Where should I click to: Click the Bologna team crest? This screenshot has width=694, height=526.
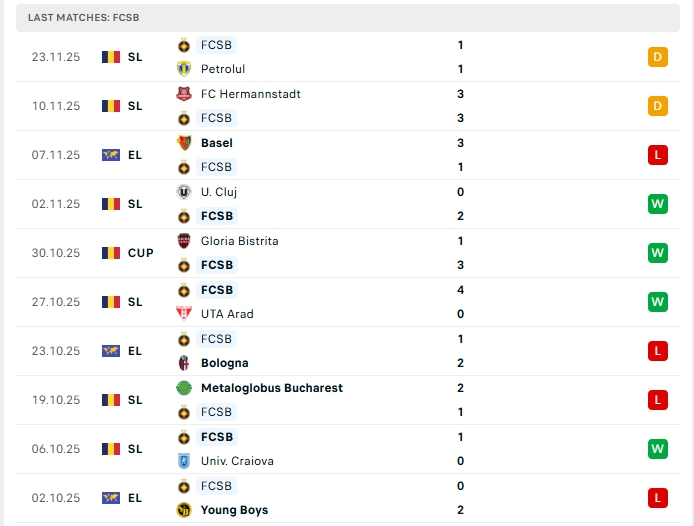(184, 363)
